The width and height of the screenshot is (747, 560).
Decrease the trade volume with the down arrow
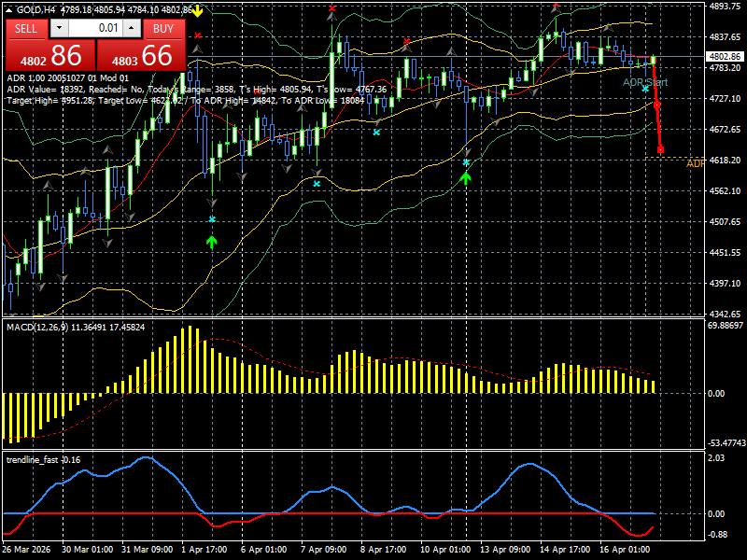tap(59, 28)
